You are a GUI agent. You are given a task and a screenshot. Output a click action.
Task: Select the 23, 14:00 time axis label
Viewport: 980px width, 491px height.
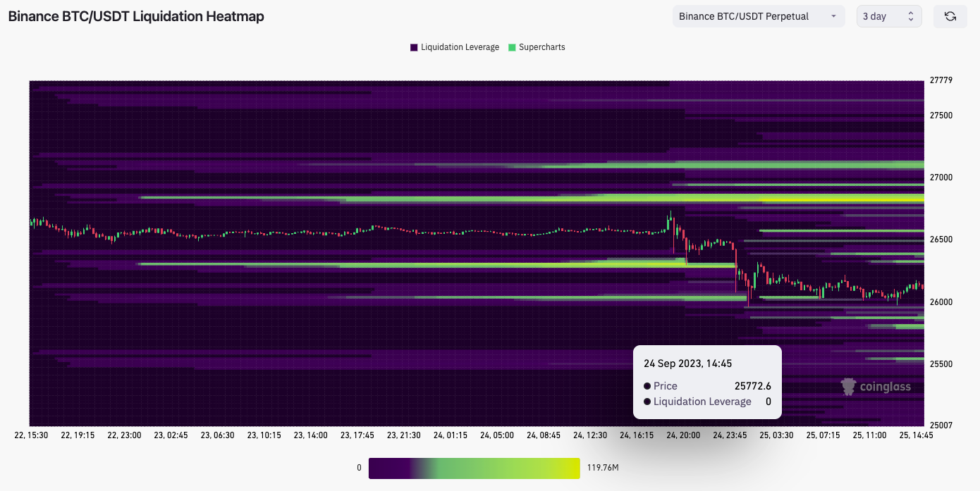[x=310, y=435]
